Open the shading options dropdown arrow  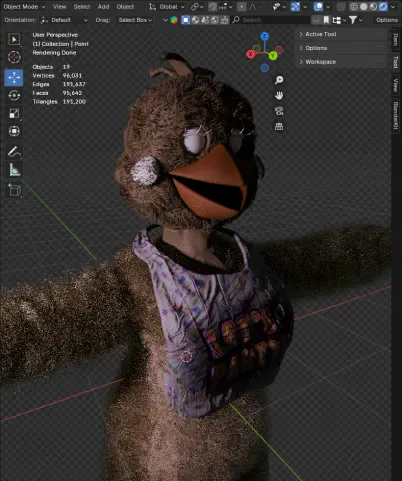393,7
